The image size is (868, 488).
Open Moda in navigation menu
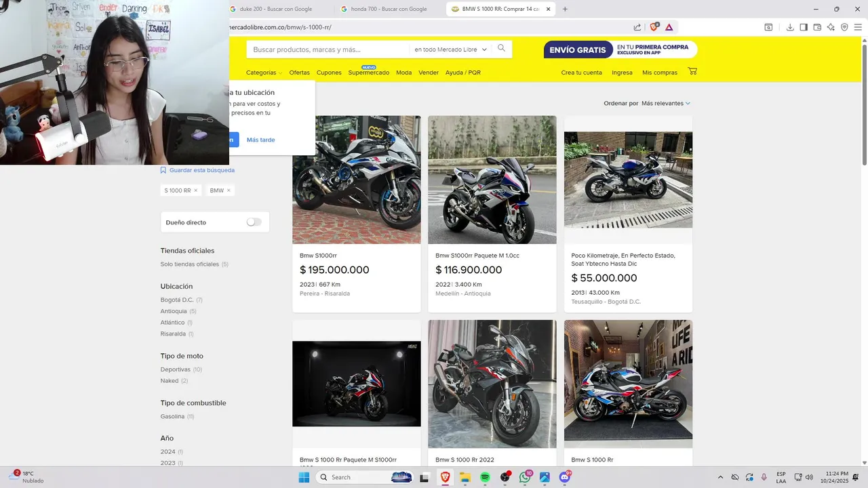coord(403,73)
